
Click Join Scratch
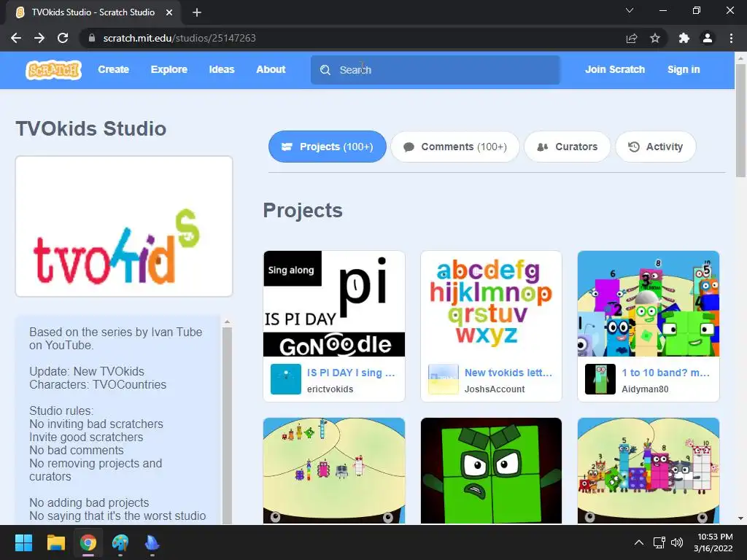tap(615, 69)
